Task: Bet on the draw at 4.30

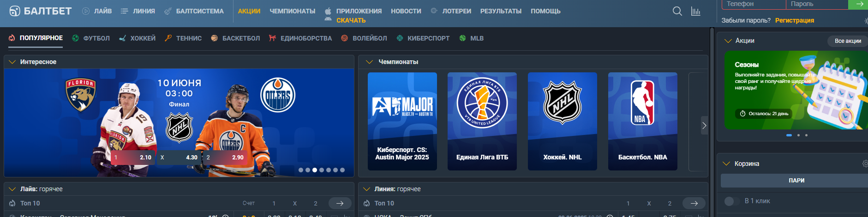Action: [179, 157]
